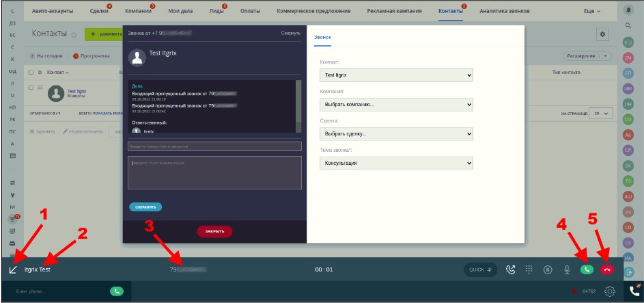Select the СР user avatar in the right sidebar
The image size is (644, 303).
click(628, 150)
